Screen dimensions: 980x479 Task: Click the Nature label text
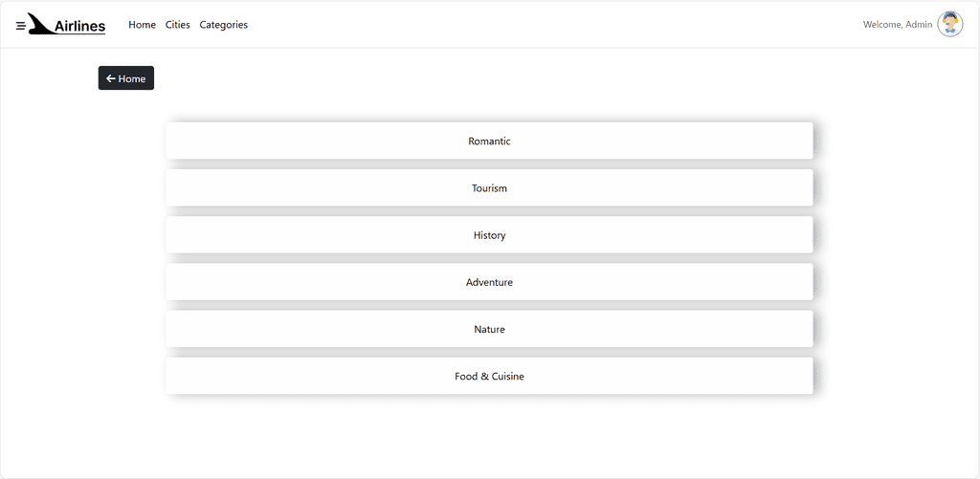[x=489, y=330]
